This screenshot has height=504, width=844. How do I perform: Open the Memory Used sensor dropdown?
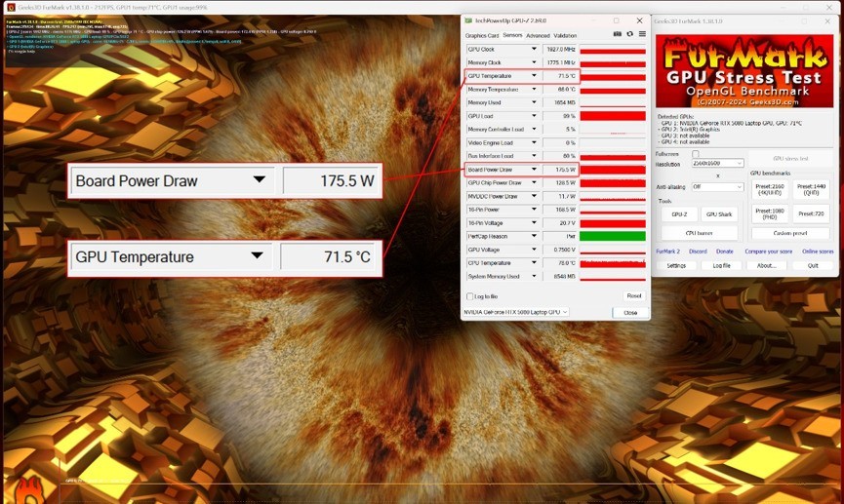pos(534,102)
